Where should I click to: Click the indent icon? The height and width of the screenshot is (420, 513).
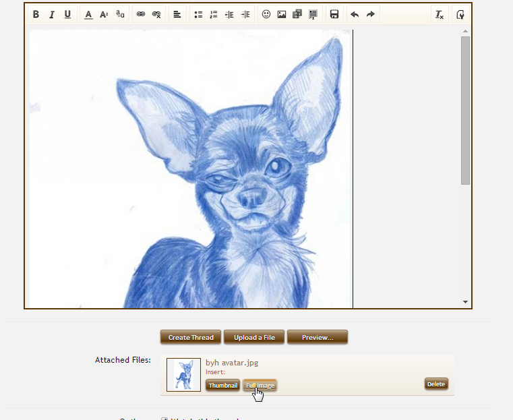click(245, 14)
